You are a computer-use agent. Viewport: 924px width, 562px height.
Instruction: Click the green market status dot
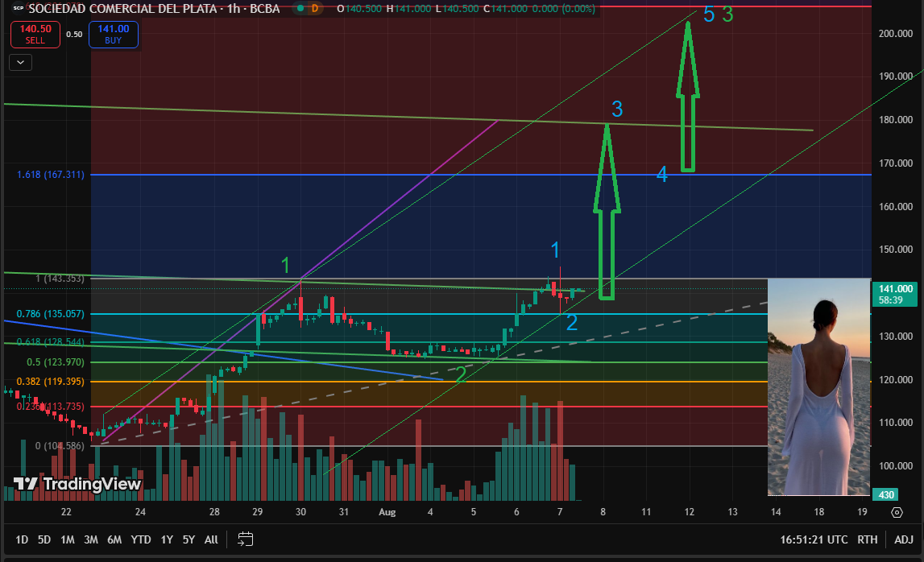click(x=300, y=9)
